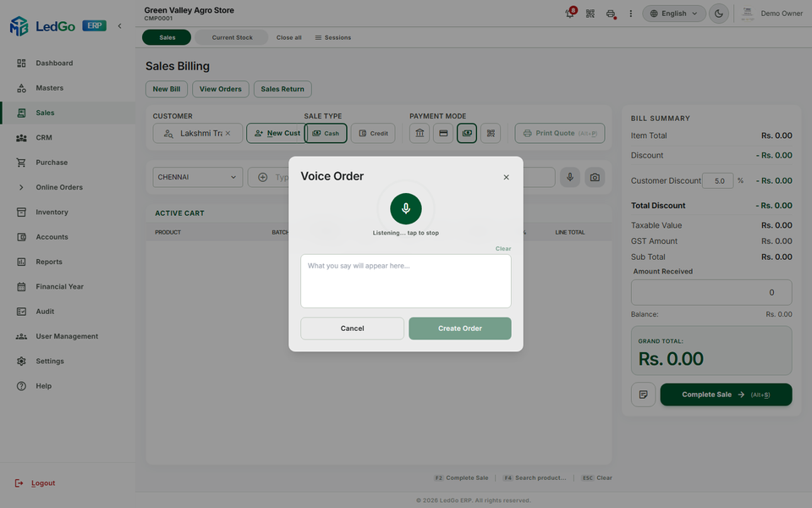Open Demo Owner profile

point(771,14)
